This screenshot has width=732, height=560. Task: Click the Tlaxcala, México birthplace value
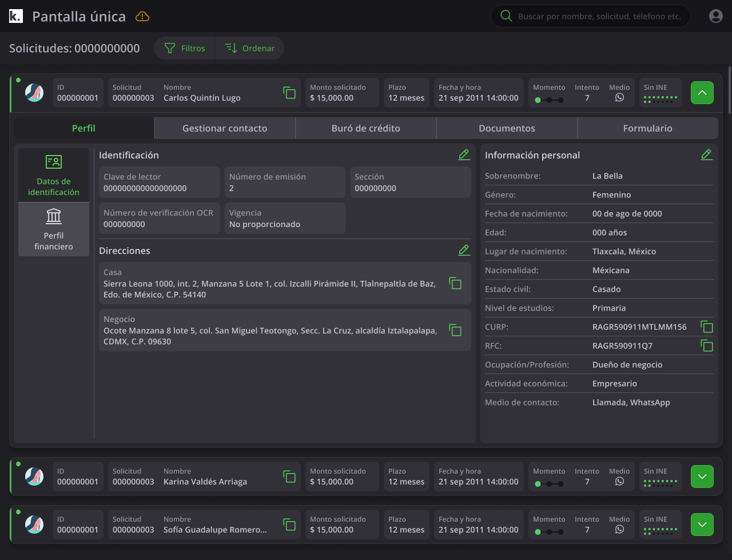[624, 252]
